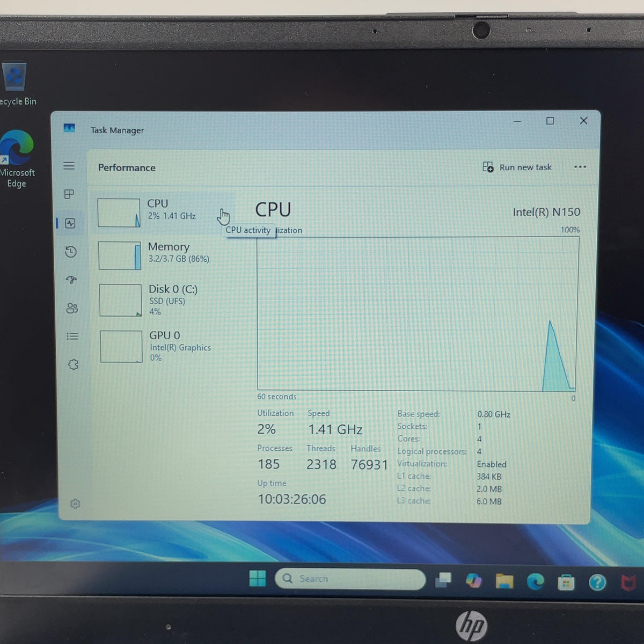The image size is (644, 644).
Task: Open the Startup apps icon in sidebar
Action: tap(71, 280)
